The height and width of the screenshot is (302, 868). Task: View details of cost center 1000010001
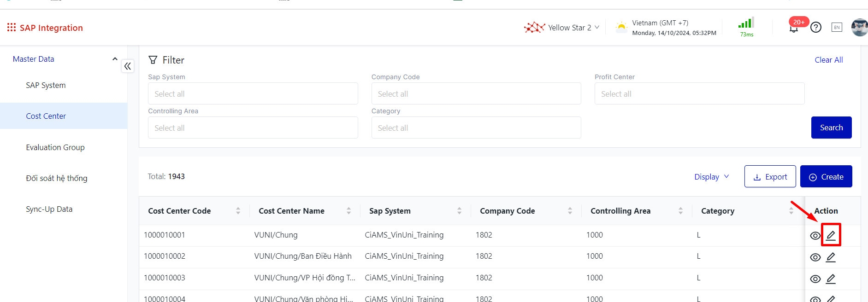[815, 236]
